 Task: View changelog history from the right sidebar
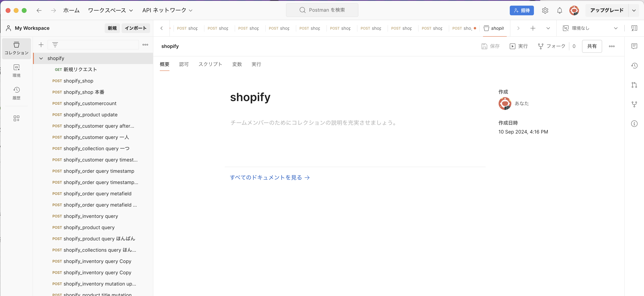(x=635, y=66)
